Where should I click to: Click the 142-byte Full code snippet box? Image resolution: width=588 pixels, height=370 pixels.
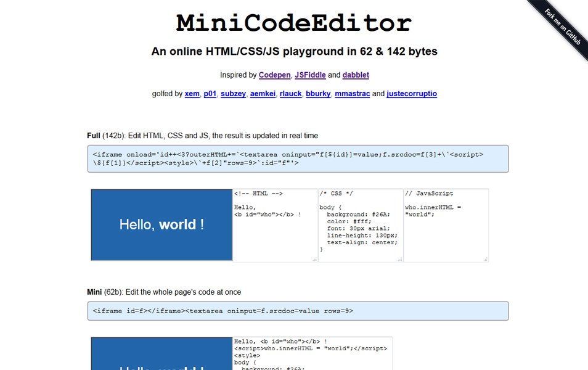[x=298, y=158]
